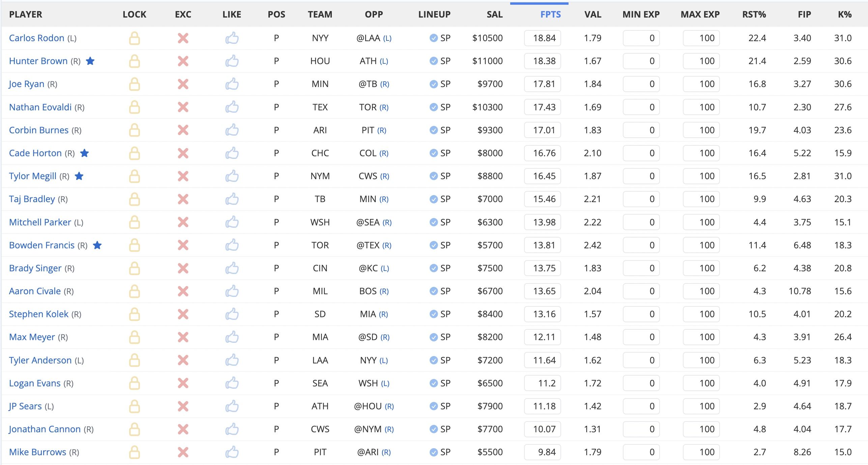The width and height of the screenshot is (868, 465).
Task: Click Aaron Civale FIP value 10.78
Action: (800, 291)
